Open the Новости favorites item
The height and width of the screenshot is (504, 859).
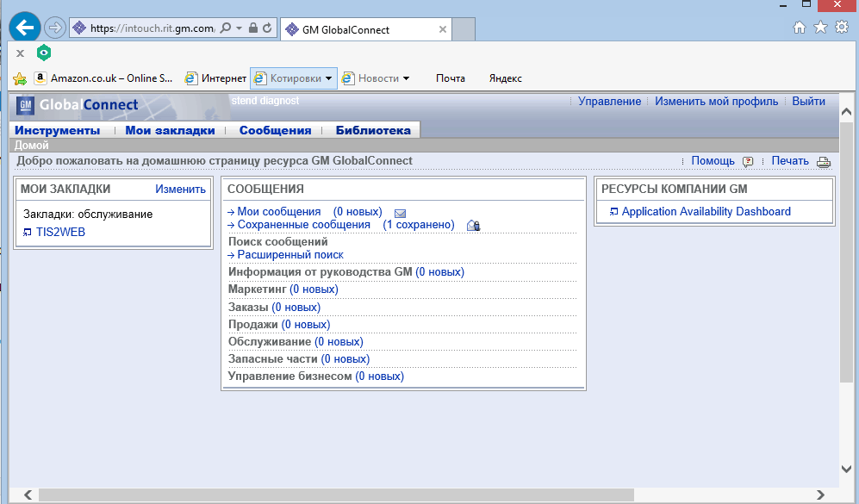[x=370, y=78]
